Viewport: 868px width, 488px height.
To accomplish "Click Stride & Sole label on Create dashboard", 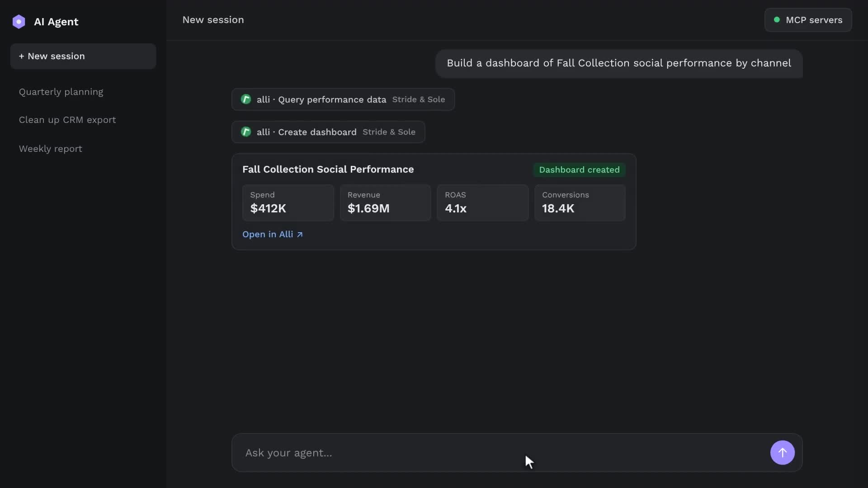I will pyautogui.click(x=389, y=132).
